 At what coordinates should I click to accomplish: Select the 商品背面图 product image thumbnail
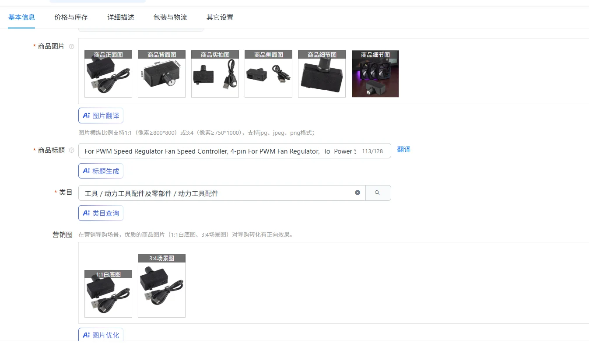click(161, 73)
